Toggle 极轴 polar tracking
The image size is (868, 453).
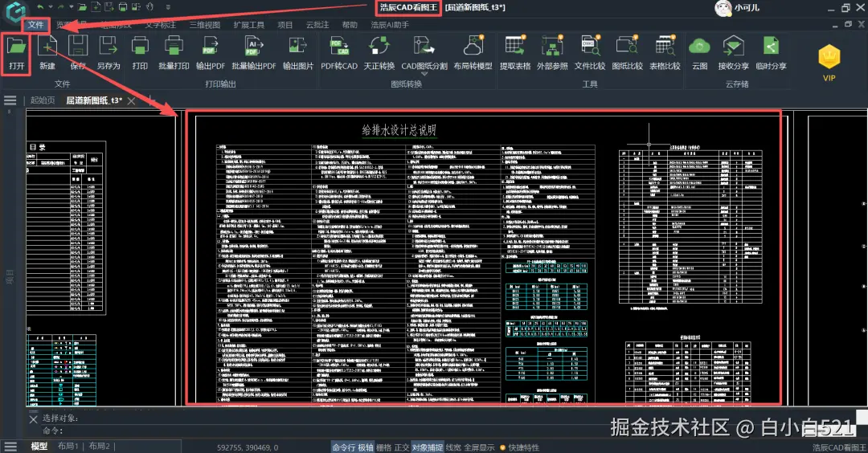click(366, 447)
